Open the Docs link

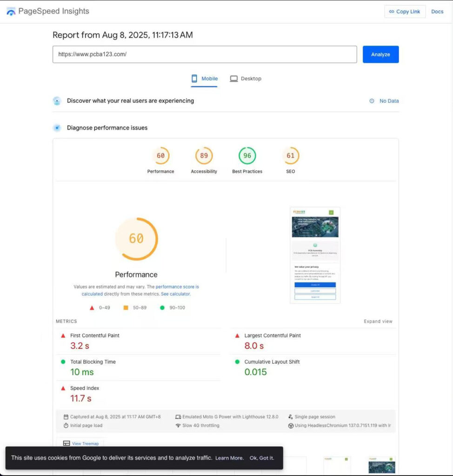pyautogui.click(x=437, y=12)
